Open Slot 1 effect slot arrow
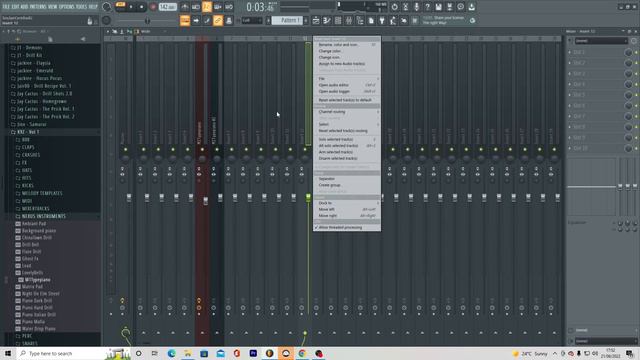Image resolution: width=640 pixels, height=360 pixels. [x=570, y=52]
